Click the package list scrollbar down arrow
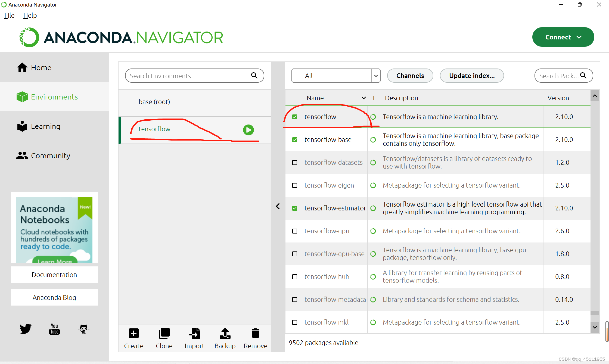This screenshot has height=364, width=609. click(x=595, y=327)
